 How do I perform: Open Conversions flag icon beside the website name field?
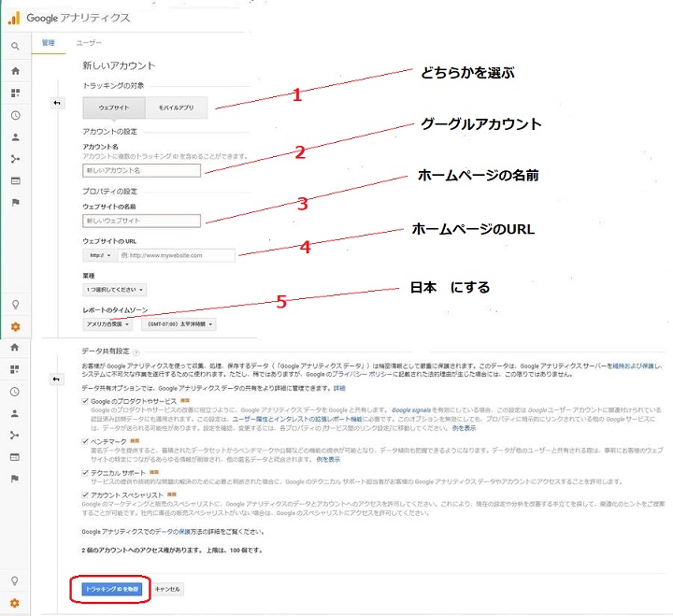point(16,202)
